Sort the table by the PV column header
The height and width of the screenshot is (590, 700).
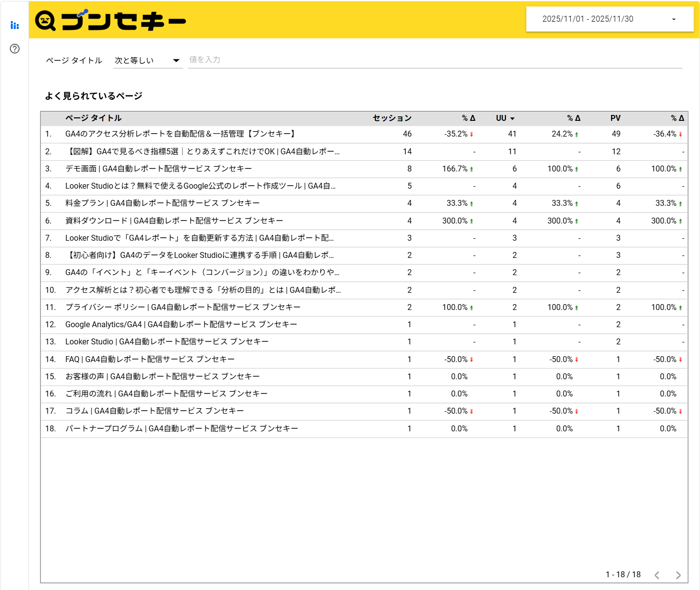pos(616,118)
